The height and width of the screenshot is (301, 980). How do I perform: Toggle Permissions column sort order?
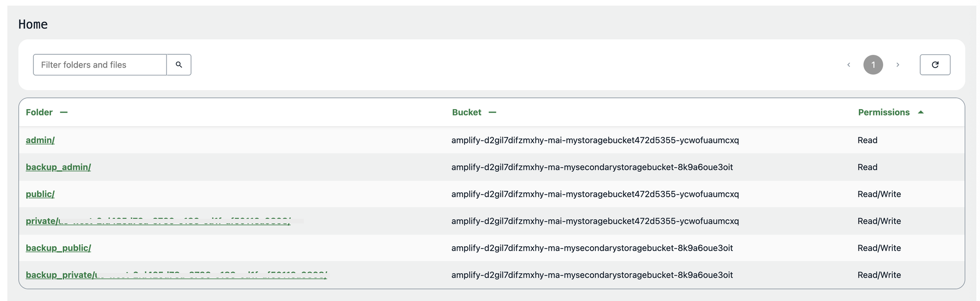pos(883,112)
